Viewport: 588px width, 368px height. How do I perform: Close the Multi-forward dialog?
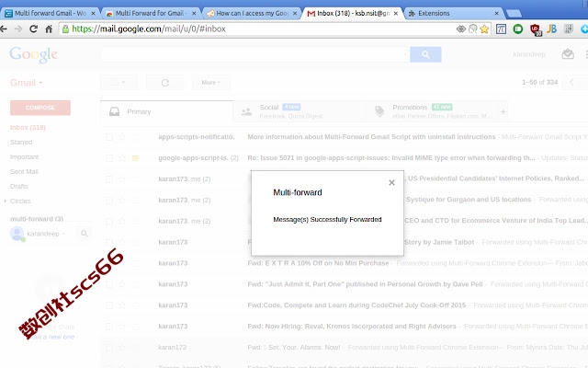click(x=391, y=182)
